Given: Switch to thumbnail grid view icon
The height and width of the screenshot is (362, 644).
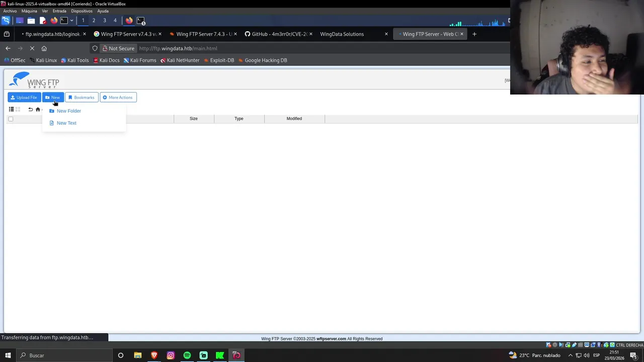Looking at the screenshot, I should [x=18, y=109].
